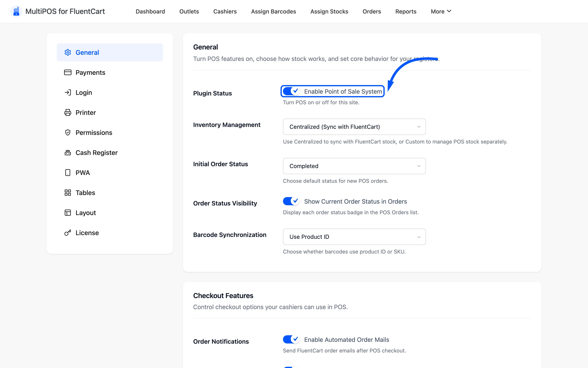Click the Enable Point of Sale System label
The image size is (588, 368).
pos(343,91)
